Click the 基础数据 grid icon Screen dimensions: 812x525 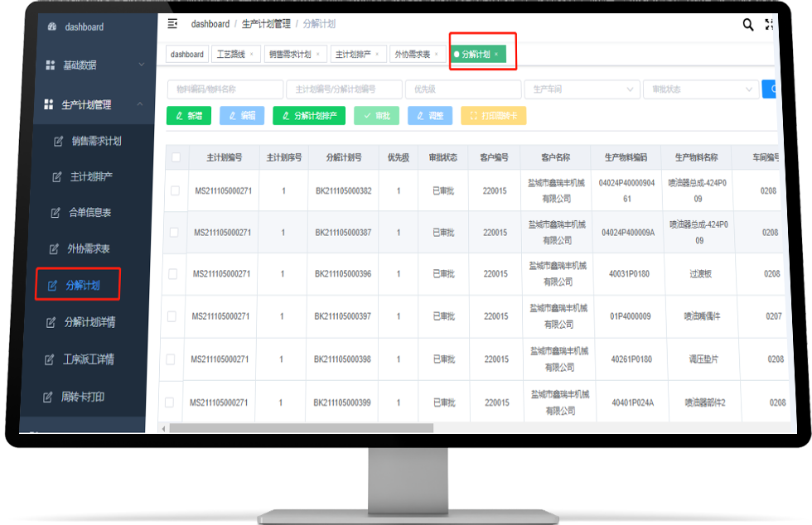click(x=50, y=65)
